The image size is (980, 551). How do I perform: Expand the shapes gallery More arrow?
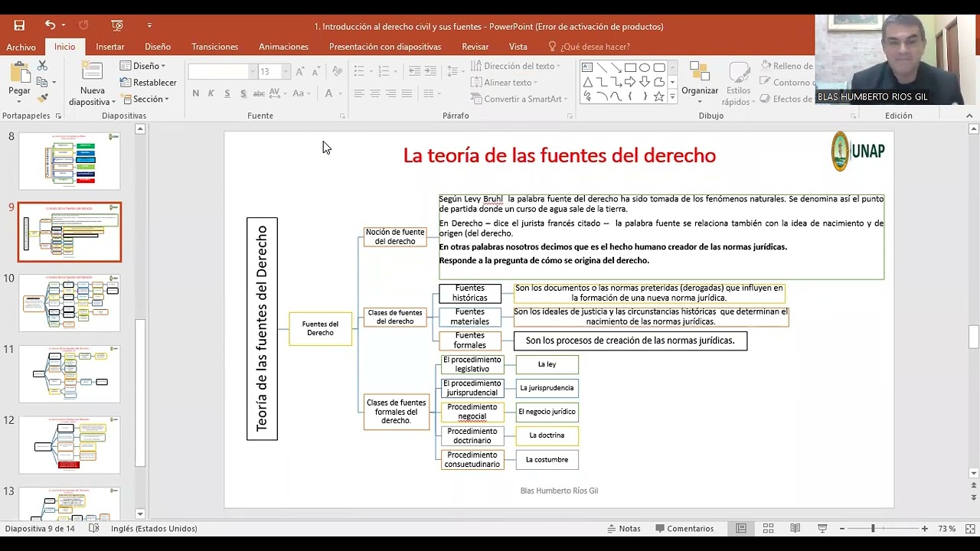click(x=672, y=97)
